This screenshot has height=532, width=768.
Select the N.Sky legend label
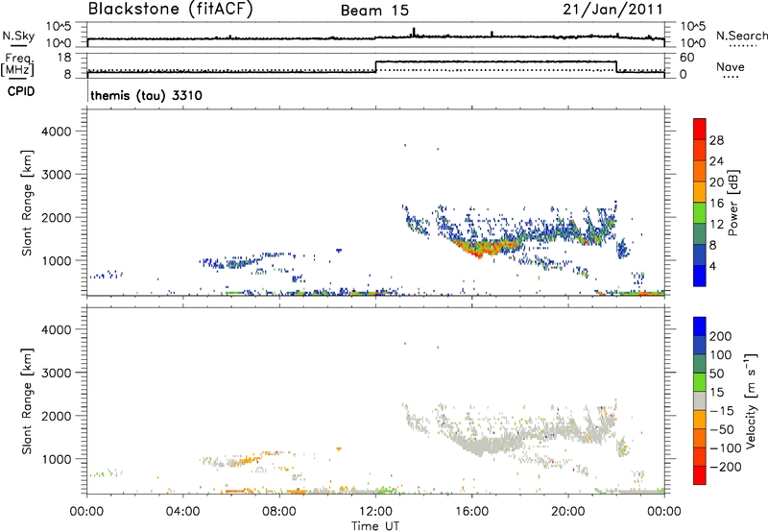[18, 36]
